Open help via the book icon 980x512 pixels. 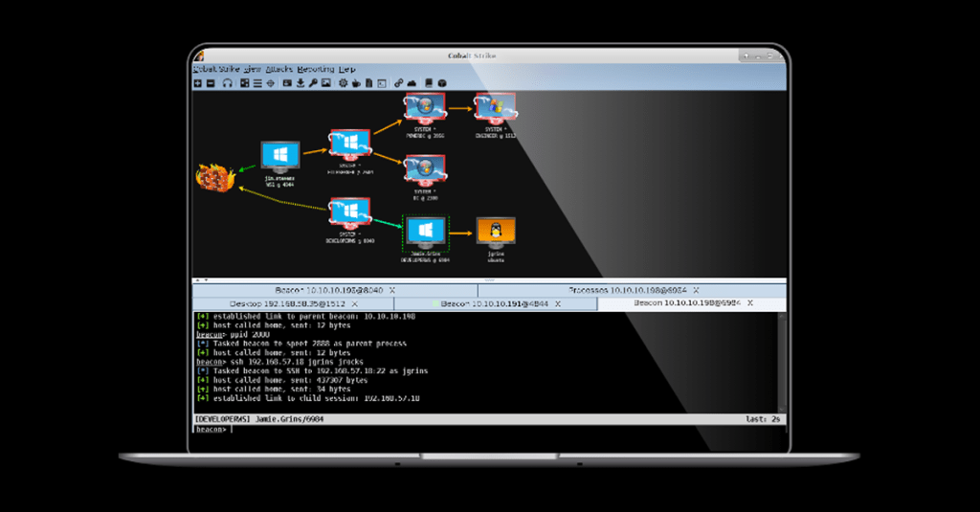[x=429, y=83]
